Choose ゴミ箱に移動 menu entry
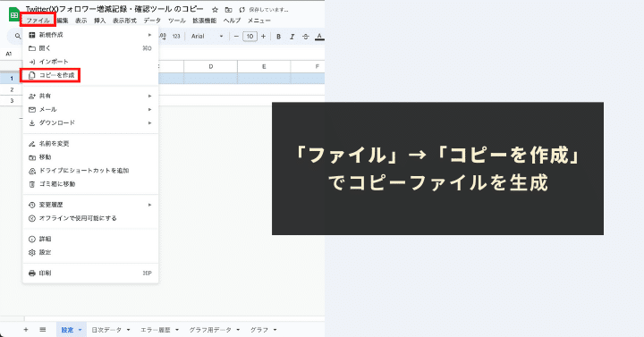This screenshot has height=337, width=644. [x=90, y=184]
